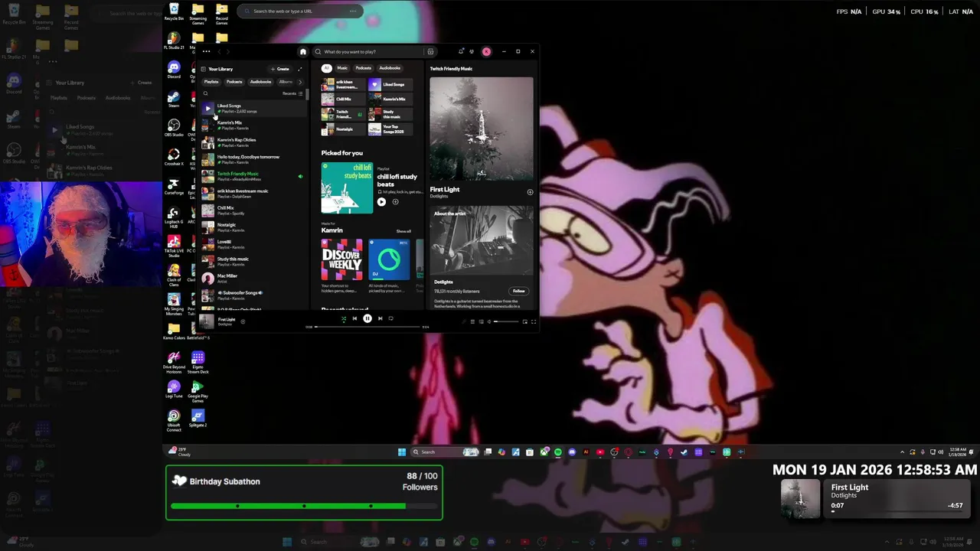Collapse Your Library sidebar icon
980x551 pixels.
tap(204, 69)
